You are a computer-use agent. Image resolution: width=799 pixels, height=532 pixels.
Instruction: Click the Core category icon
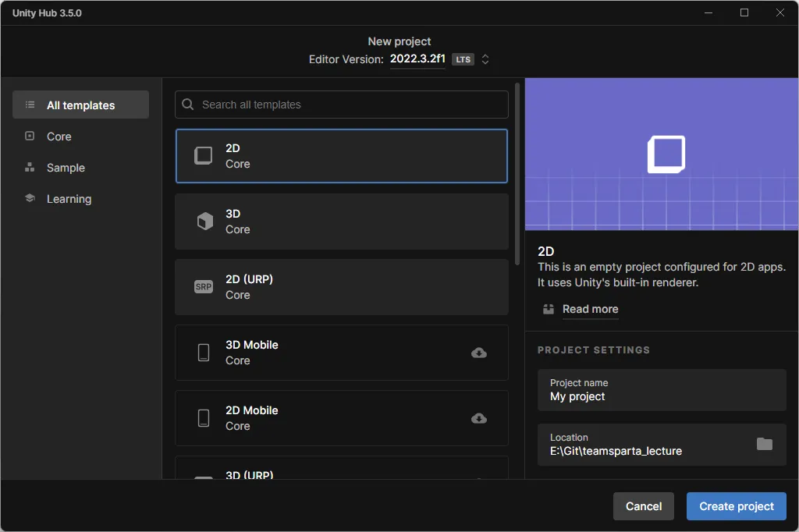(x=30, y=136)
